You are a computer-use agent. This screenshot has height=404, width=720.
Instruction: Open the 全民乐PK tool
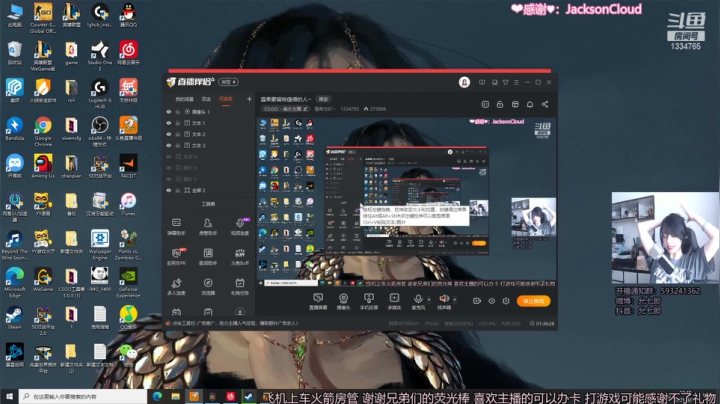pos(176,256)
